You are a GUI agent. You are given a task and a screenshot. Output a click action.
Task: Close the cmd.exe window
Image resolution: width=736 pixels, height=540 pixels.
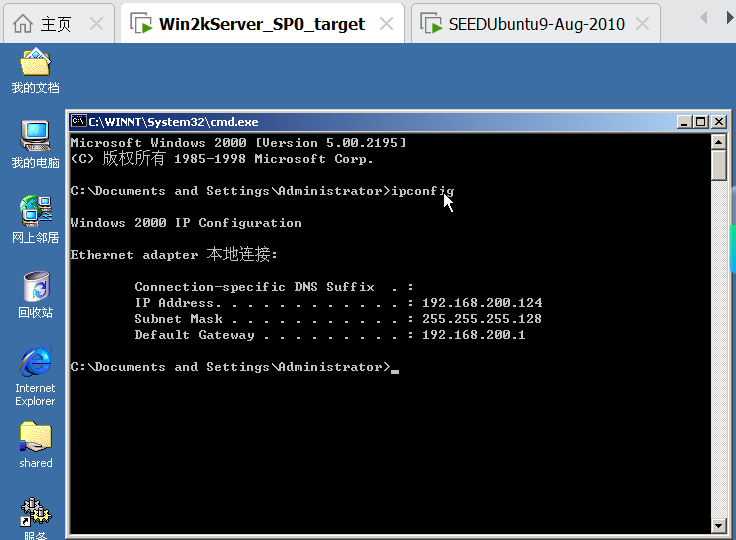[719, 122]
